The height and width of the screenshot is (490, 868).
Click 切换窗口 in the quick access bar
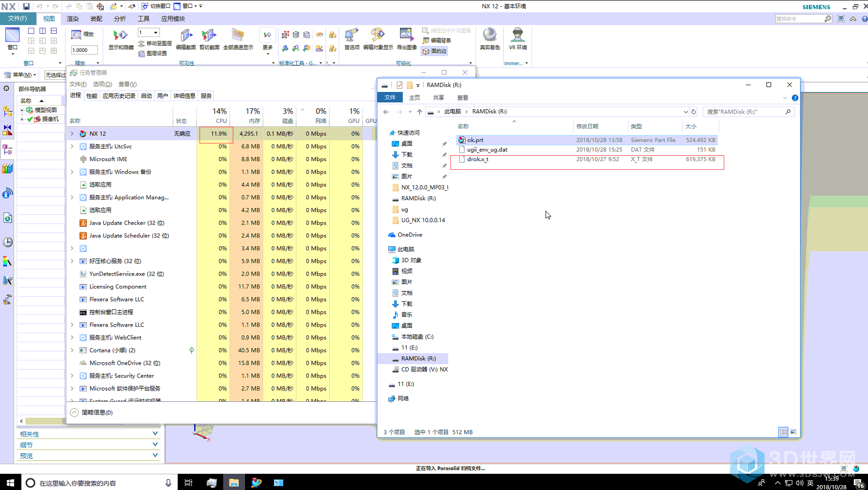[156, 6]
